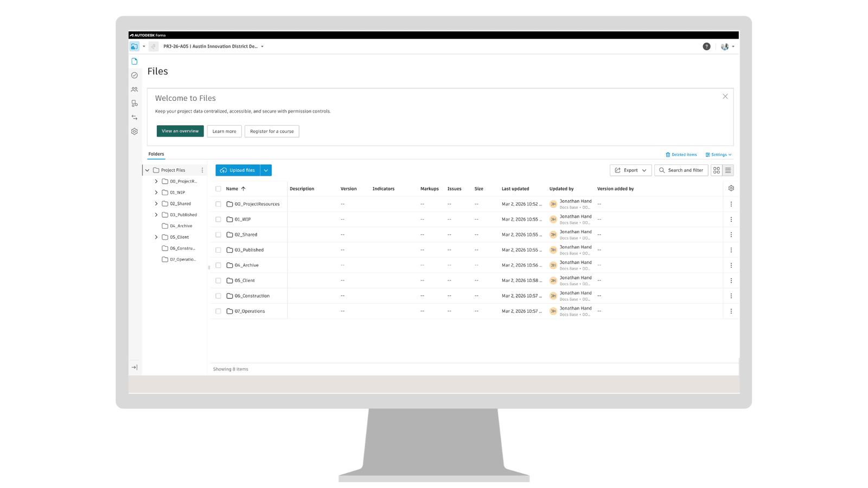This screenshot has width=868, height=488.
Task: Open column settings gear in table header
Action: [731, 188]
